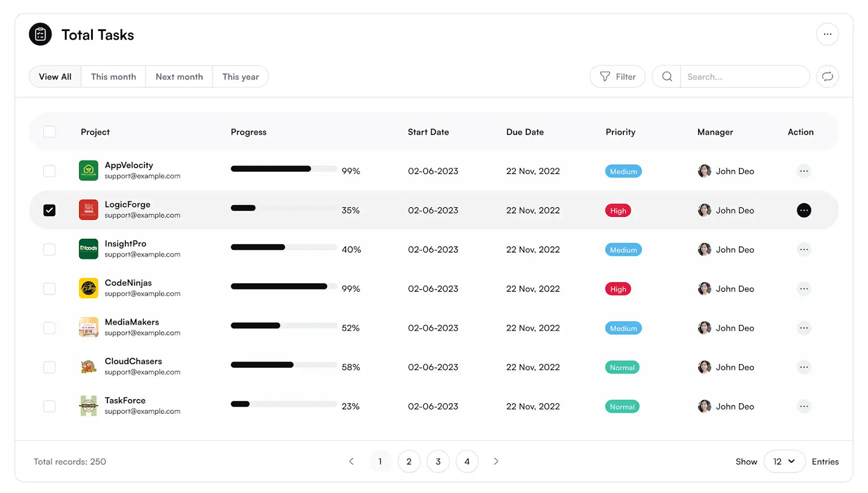Click the CodeNinjas project logo

click(x=88, y=288)
